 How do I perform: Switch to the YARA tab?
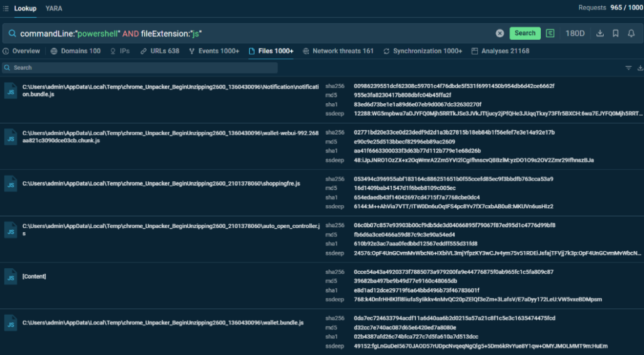[53, 8]
